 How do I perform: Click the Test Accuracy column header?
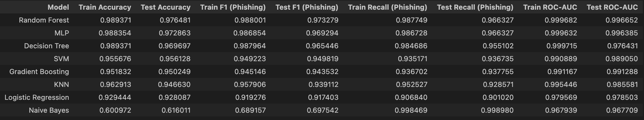tap(165, 7)
